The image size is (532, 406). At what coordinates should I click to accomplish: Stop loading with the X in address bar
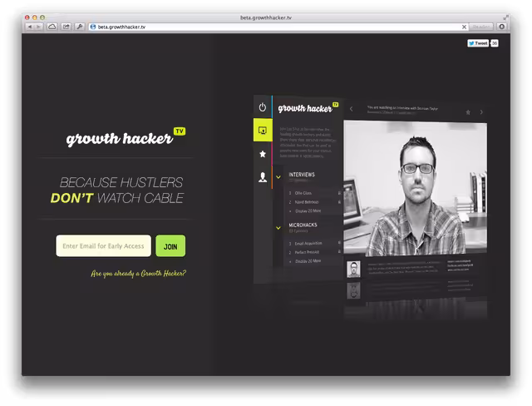(464, 27)
